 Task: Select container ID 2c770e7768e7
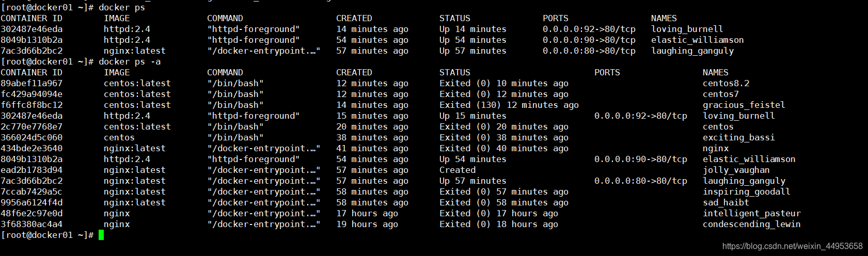coord(31,126)
